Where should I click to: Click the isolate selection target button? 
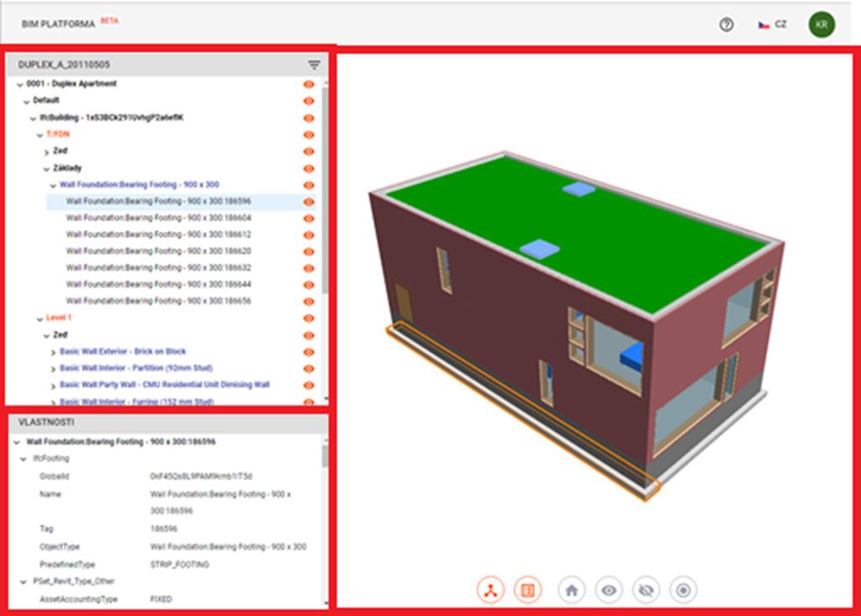coord(684,590)
